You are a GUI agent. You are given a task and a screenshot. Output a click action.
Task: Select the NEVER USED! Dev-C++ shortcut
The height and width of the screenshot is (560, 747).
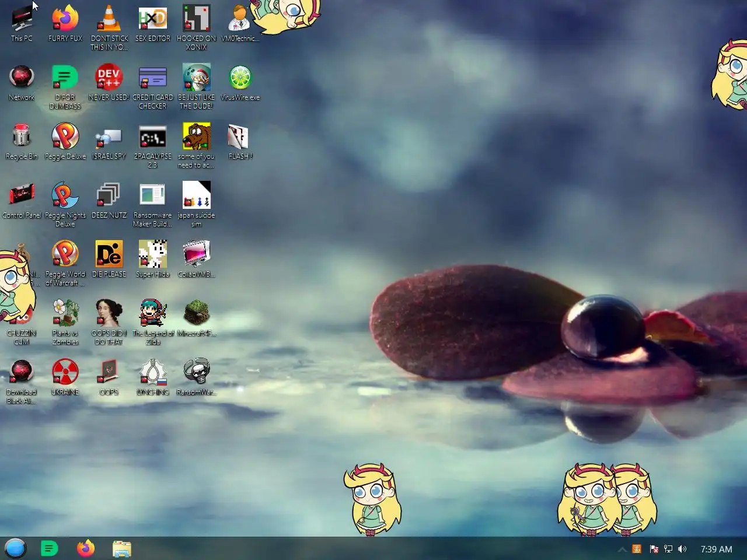point(109,83)
